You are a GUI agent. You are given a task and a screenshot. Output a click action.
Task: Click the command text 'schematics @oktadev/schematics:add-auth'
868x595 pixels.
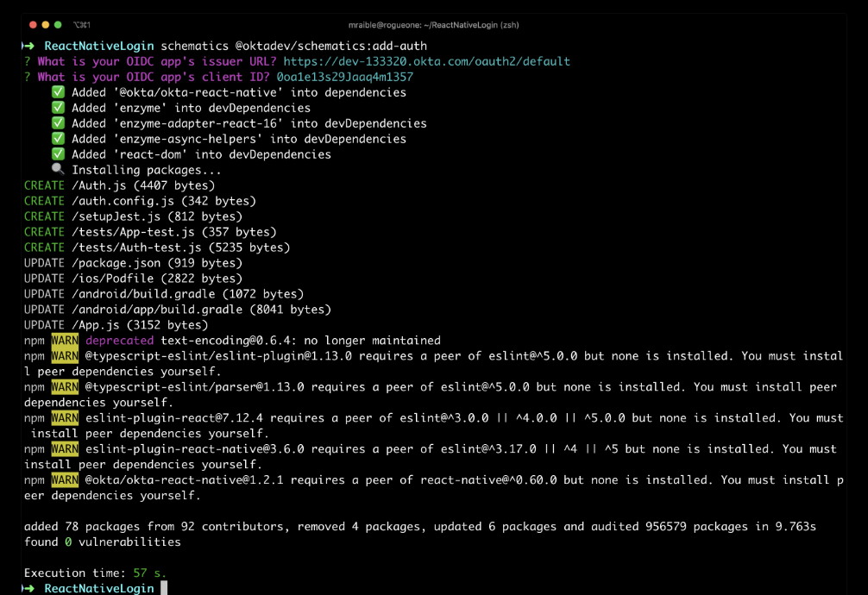[x=294, y=46]
